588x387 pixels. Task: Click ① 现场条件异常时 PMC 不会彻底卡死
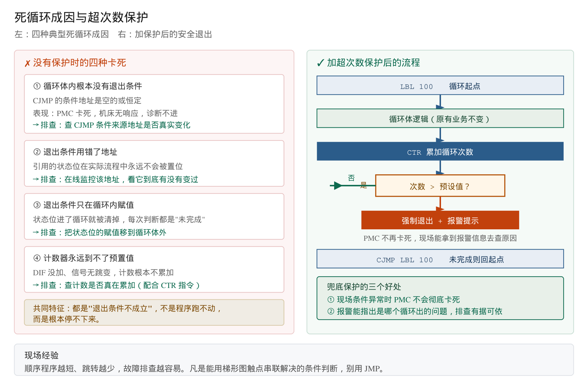(393, 300)
